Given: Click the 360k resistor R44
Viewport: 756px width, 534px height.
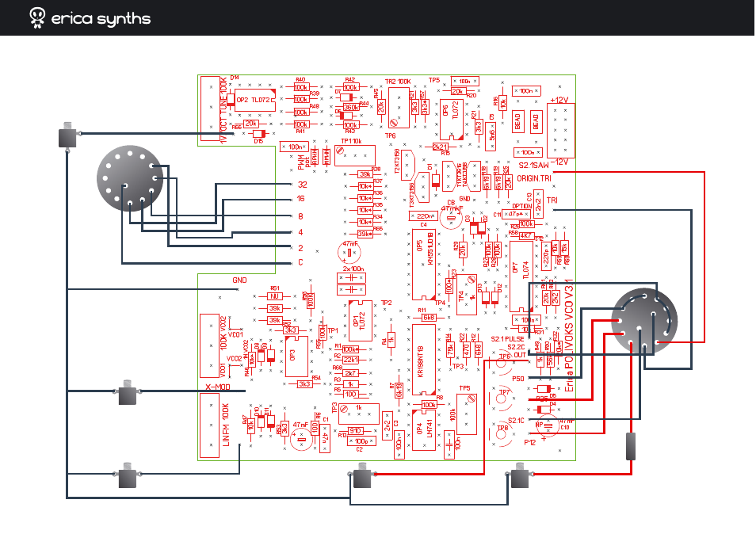Looking at the screenshot, I should 350,108.
